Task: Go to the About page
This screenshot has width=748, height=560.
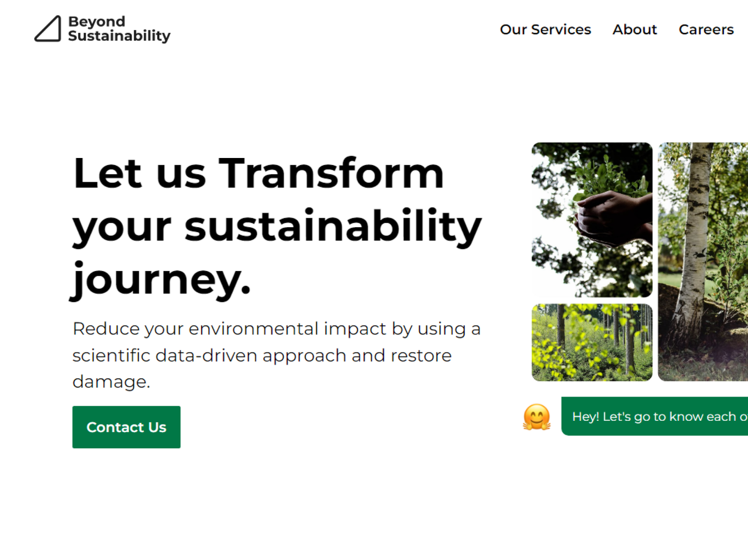Action: (x=634, y=29)
